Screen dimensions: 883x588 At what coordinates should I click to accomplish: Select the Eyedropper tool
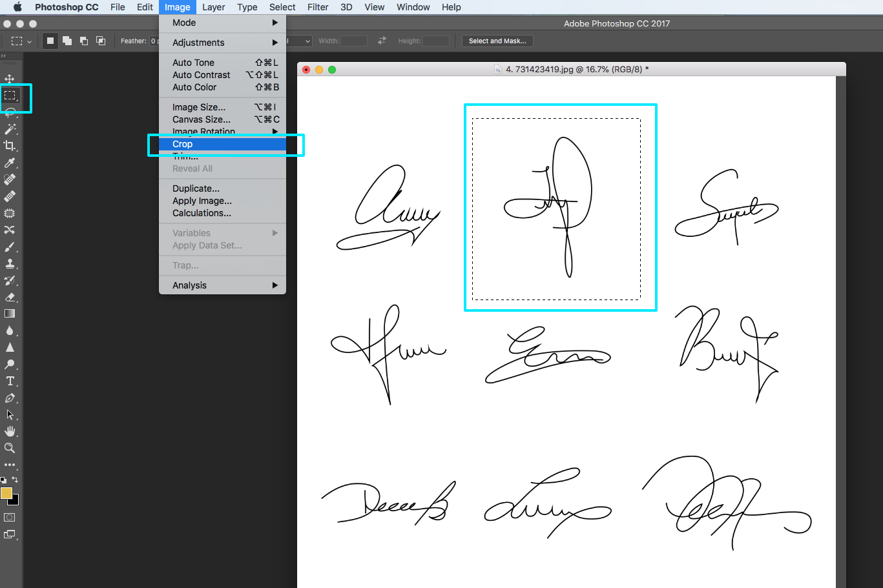point(9,162)
